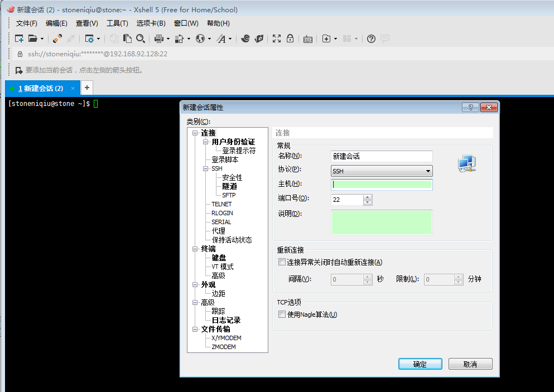Click the Help question mark icon
The height and width of the screenshot is (392, 554).
pos(371,39)
